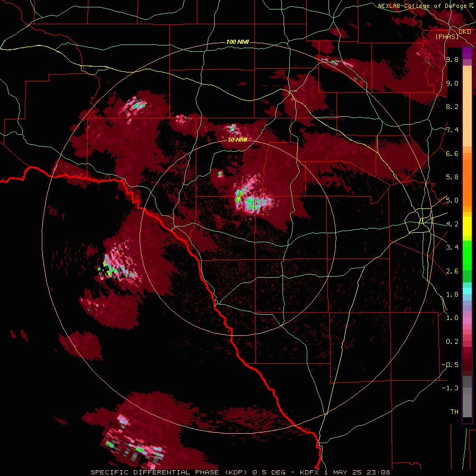The image size is (476, 476).
Task: Pick the orange color bar segment
Action: [467, 182]
